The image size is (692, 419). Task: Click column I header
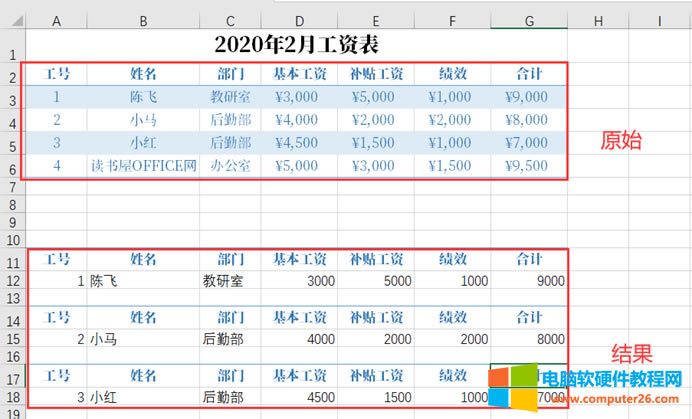(x=660, y=20)
